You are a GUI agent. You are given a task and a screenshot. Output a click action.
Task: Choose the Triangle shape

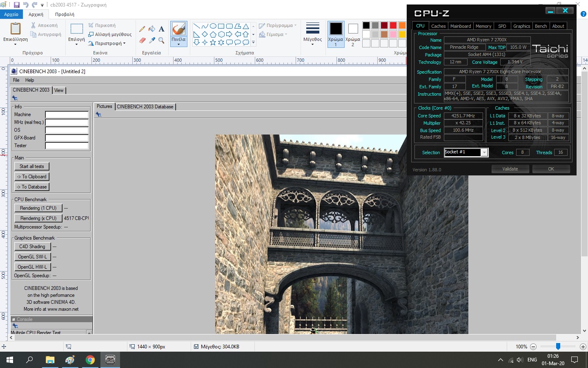click(245, 26)
